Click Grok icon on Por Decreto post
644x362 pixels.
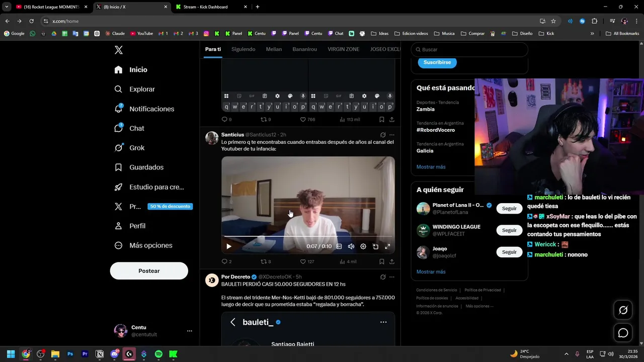(x=382, y=277)
